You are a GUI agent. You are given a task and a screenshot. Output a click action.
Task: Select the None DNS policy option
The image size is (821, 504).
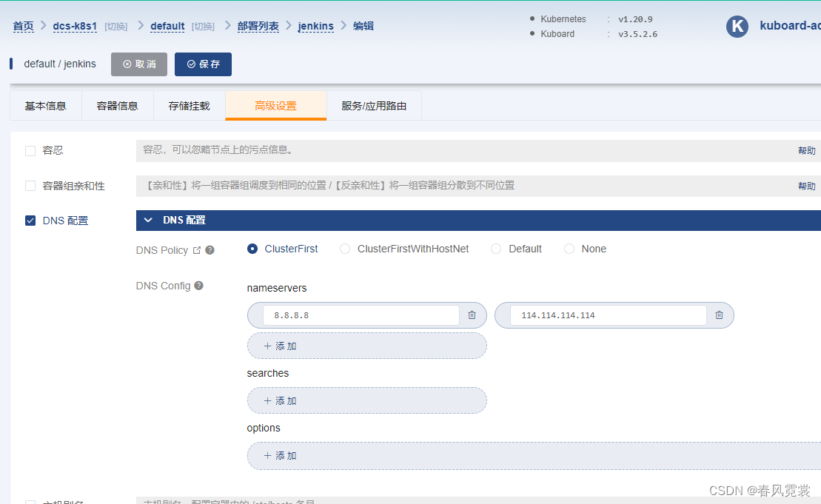[x=569, y=249]
